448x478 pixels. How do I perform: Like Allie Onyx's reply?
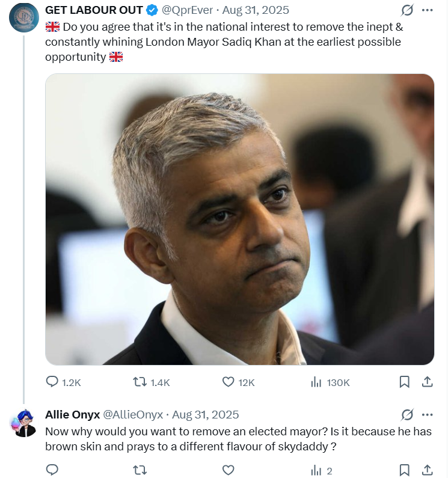click(x=228, y=470)
